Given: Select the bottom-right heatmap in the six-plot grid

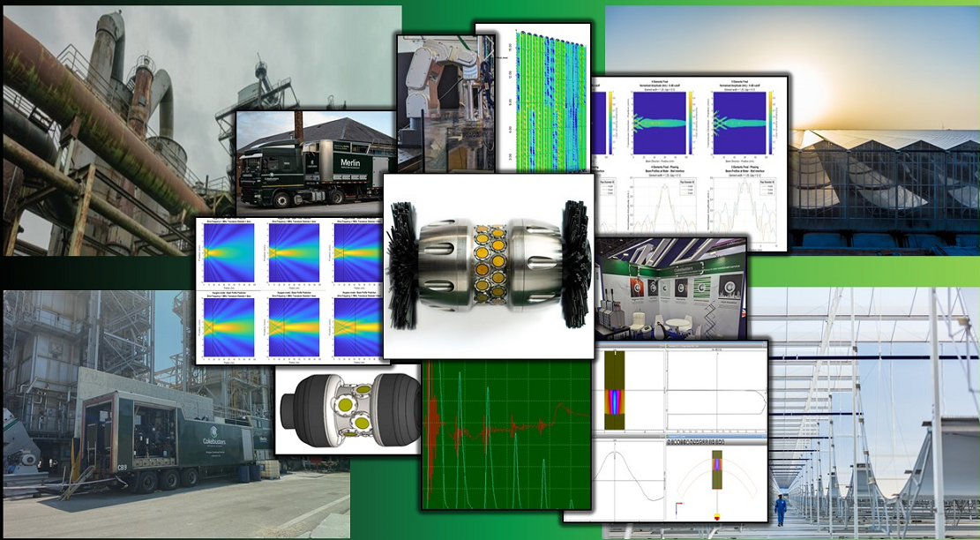Looking at the screenshot, I should [x=355, y=326].
